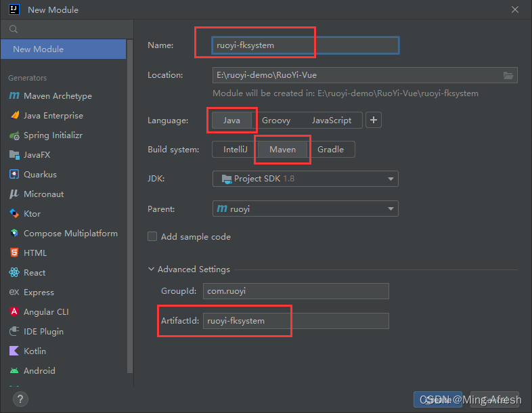Open the help question mark button

20,399
